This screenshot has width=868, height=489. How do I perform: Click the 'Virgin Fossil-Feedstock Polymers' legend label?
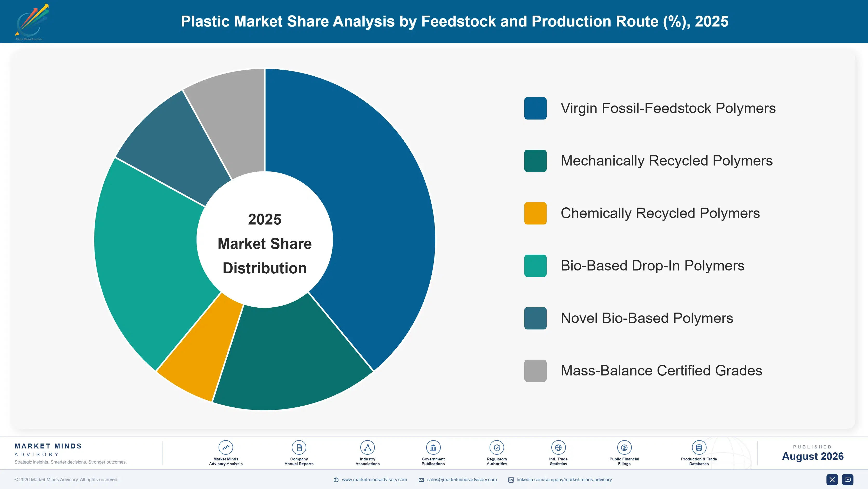668,108
